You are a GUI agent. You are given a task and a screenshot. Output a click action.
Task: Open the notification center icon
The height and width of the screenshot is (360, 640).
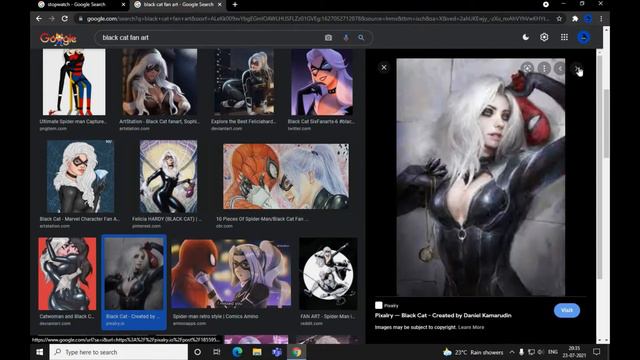click(x=596, y=352)
